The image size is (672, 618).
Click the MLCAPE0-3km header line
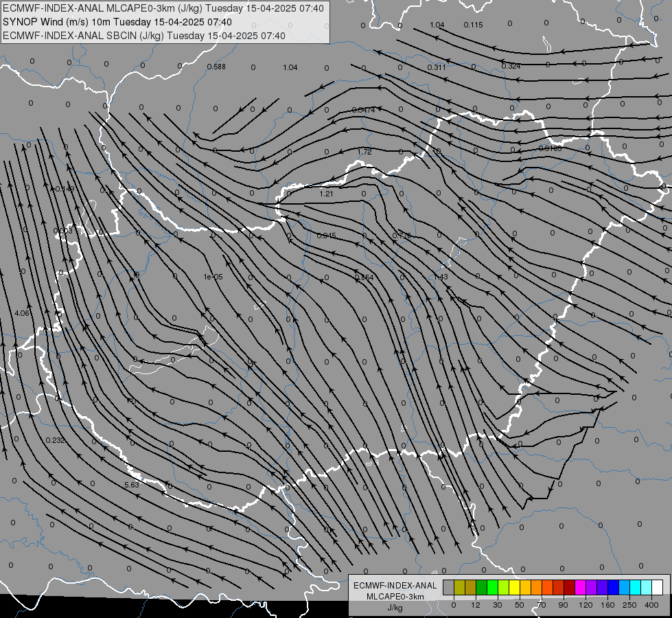coord(163,8)
